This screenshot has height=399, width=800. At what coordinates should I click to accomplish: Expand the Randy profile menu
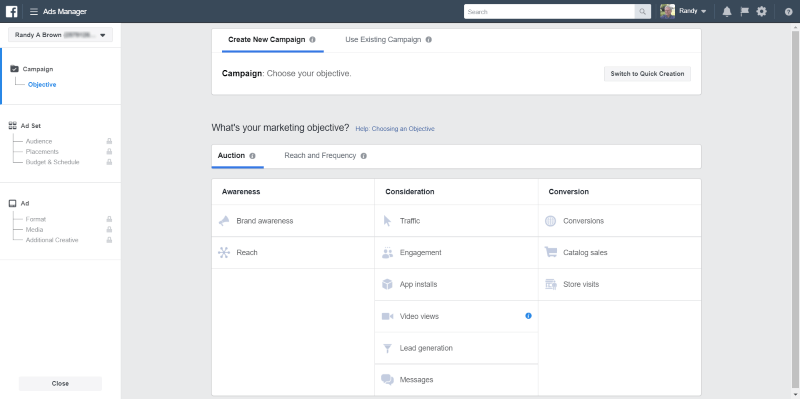click(x=683, y=11)
